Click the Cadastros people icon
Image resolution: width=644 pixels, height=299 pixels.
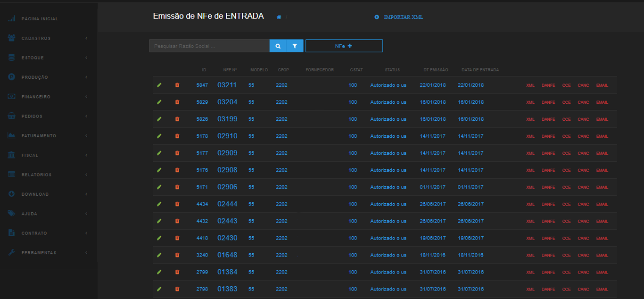pyautogui.click(x=12, y=38)
